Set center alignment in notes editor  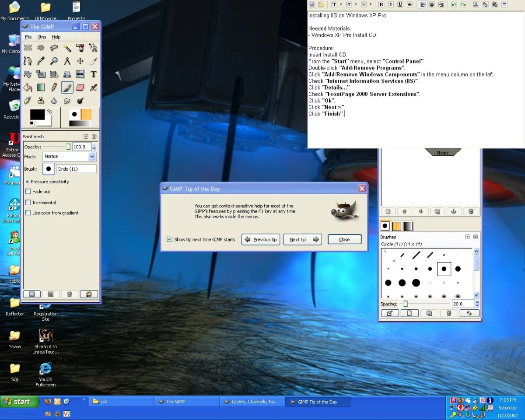click(x=432, y=4)
